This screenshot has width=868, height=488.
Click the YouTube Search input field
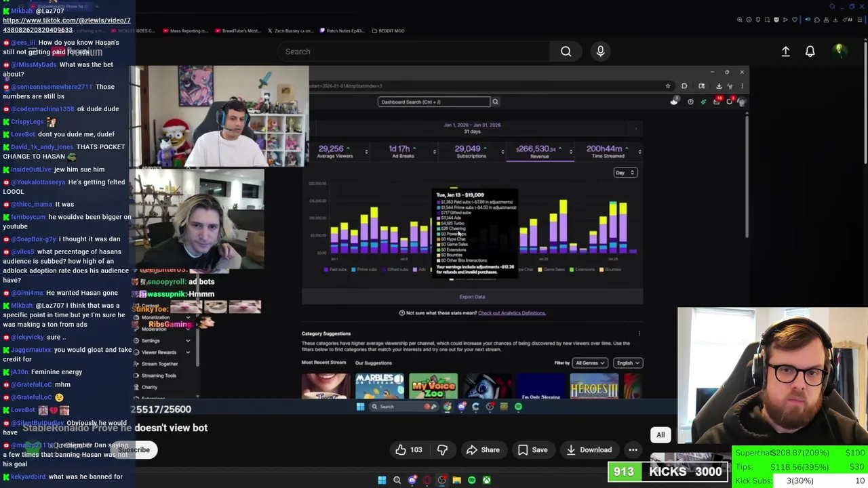413,52
